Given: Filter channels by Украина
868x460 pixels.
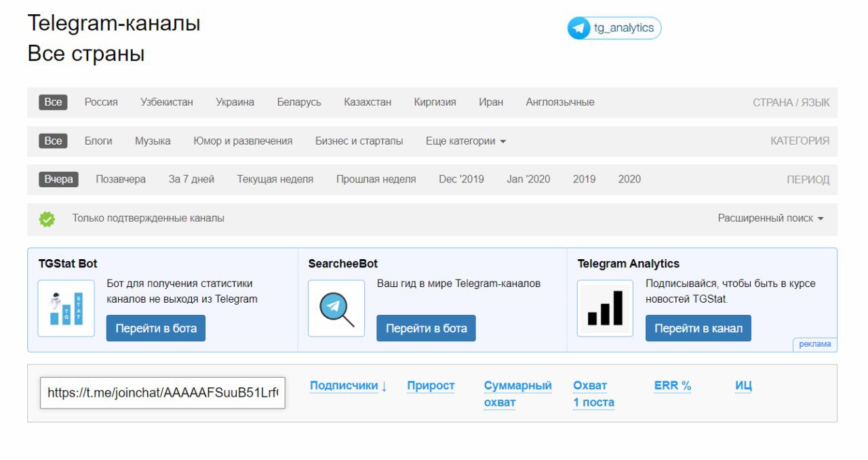Looking at the screenshot, I should pyautogui.click(x=235, y=102).
